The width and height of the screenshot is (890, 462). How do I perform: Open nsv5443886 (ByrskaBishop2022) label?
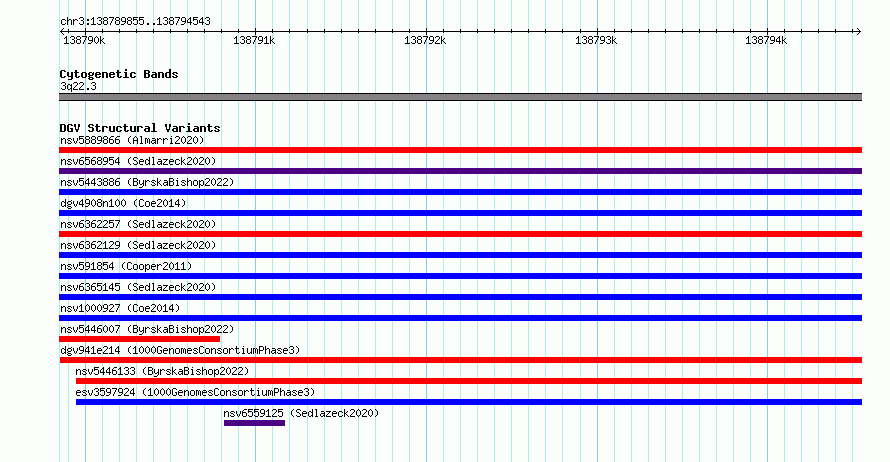click(x=147, y=182)
